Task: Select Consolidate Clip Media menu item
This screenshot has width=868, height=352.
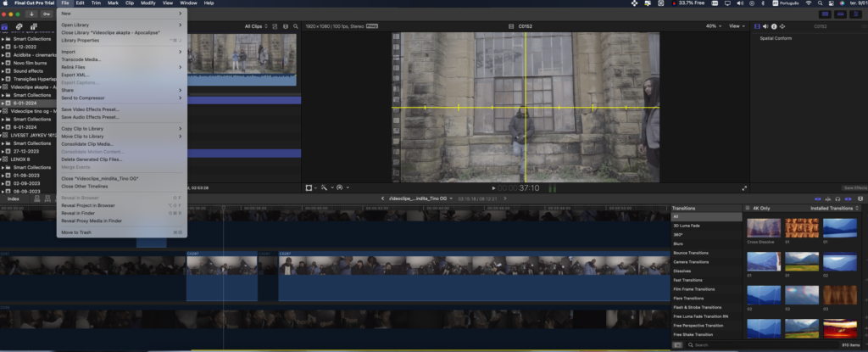Action: [x=87, y=144]
